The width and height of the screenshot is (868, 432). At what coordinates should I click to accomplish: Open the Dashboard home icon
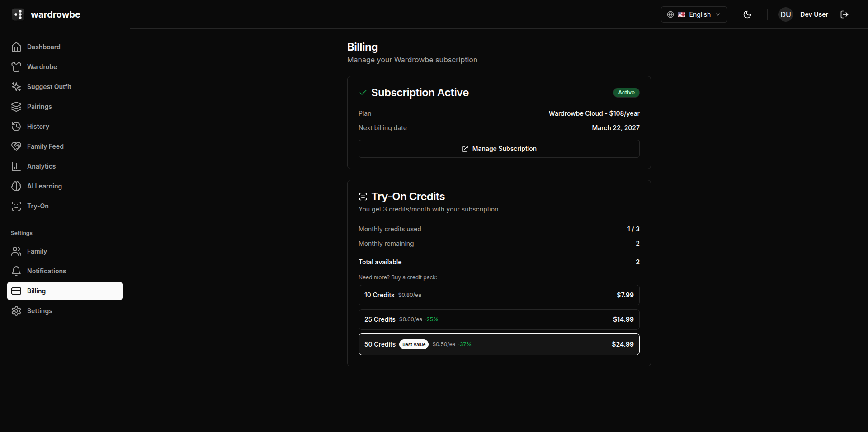coord(16,47)
